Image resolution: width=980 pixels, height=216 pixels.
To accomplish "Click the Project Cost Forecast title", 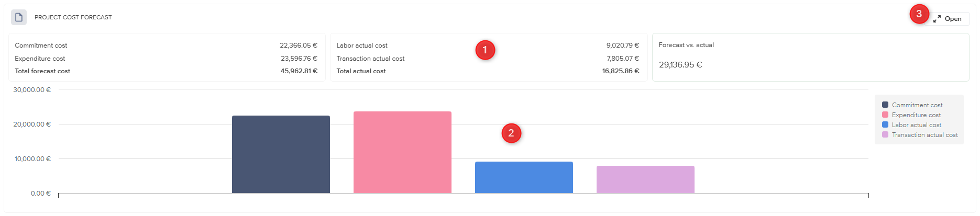I will (73, 17).
